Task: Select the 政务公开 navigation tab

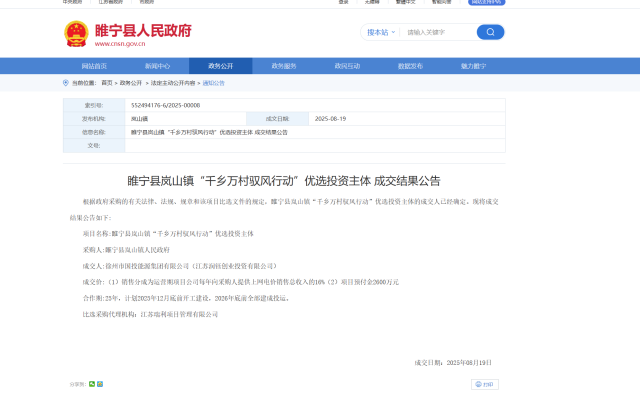Action: click(220, 66)
